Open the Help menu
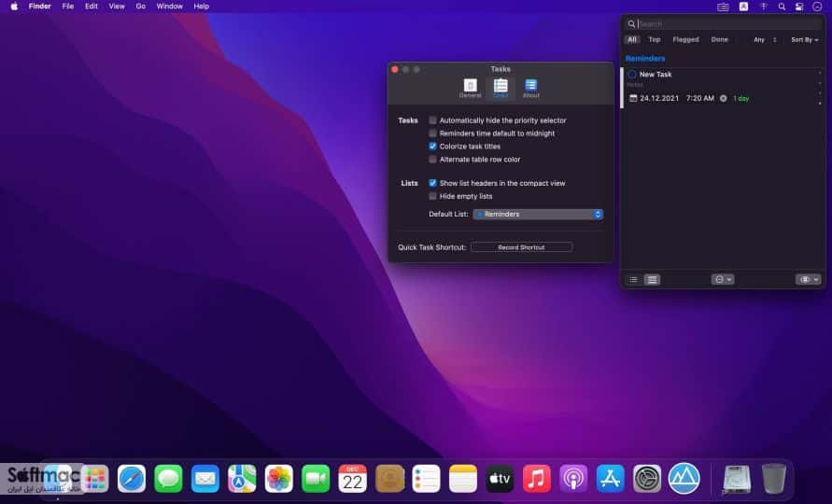This screenshot has height=504, width=832. point(201,7)
